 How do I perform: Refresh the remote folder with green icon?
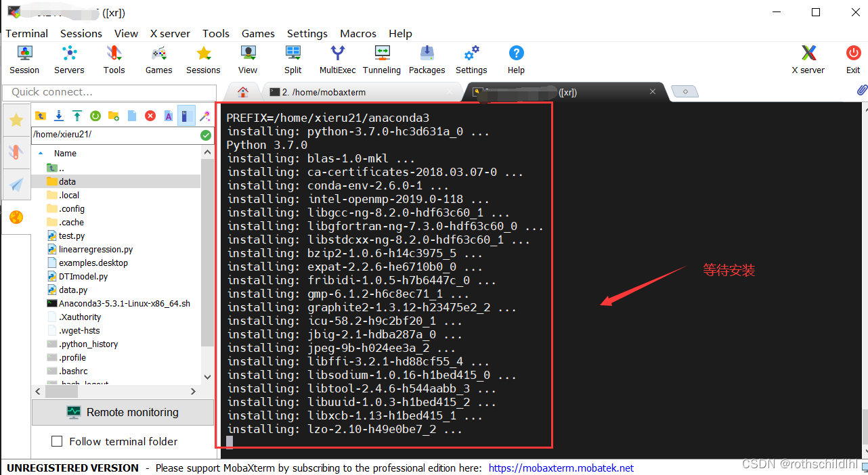tap(95, 116)
